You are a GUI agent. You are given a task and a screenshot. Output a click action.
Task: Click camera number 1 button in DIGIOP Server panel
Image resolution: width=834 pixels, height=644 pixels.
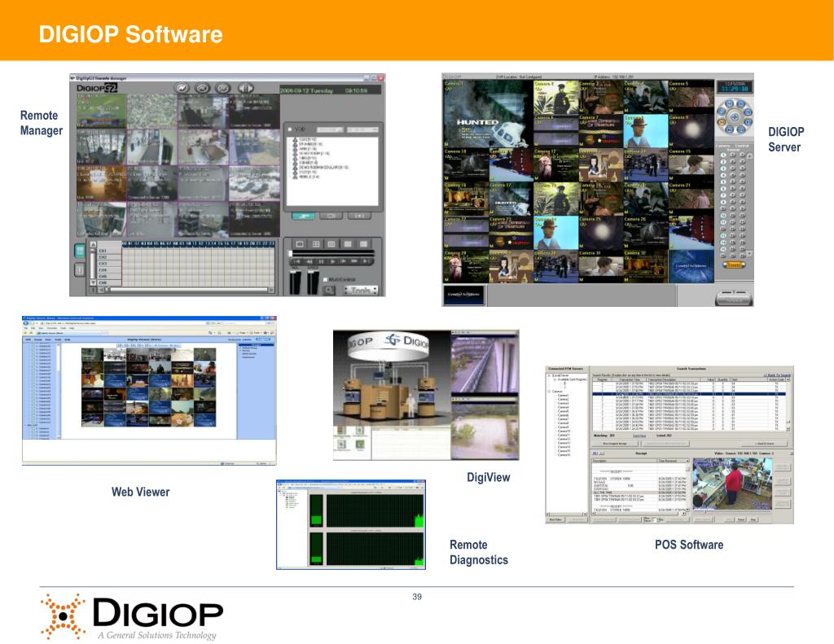tap(723, 156)
